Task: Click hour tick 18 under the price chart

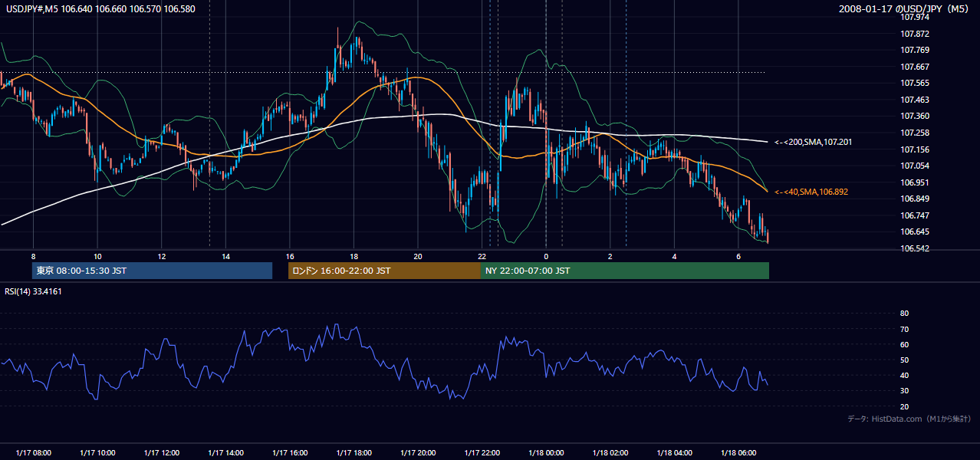Action: pyautogui.click(x=354, y=256)
